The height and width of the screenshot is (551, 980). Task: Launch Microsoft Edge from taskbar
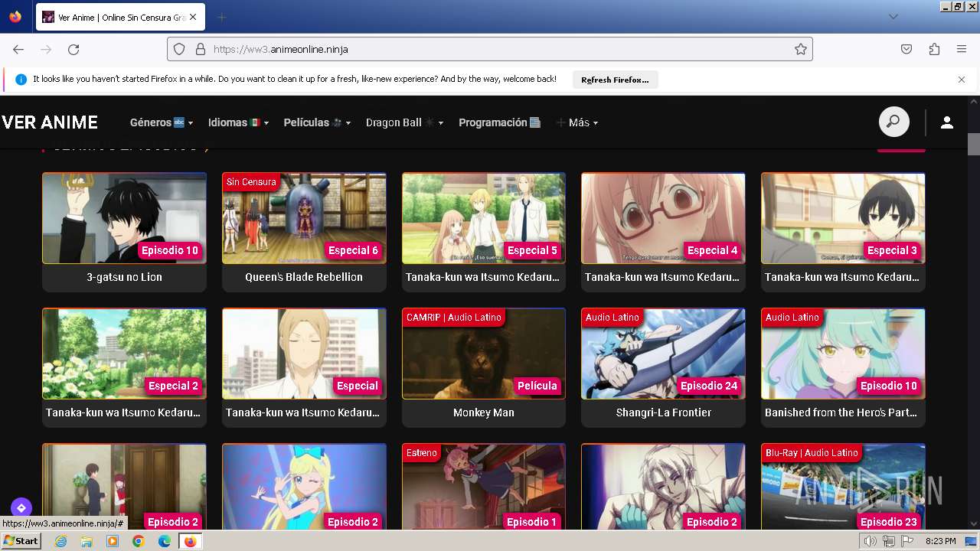[165, 541]
